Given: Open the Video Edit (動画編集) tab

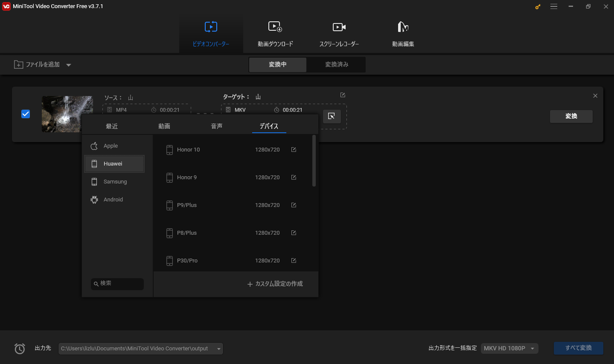Looking at the screenshot, I should [403, 34].
